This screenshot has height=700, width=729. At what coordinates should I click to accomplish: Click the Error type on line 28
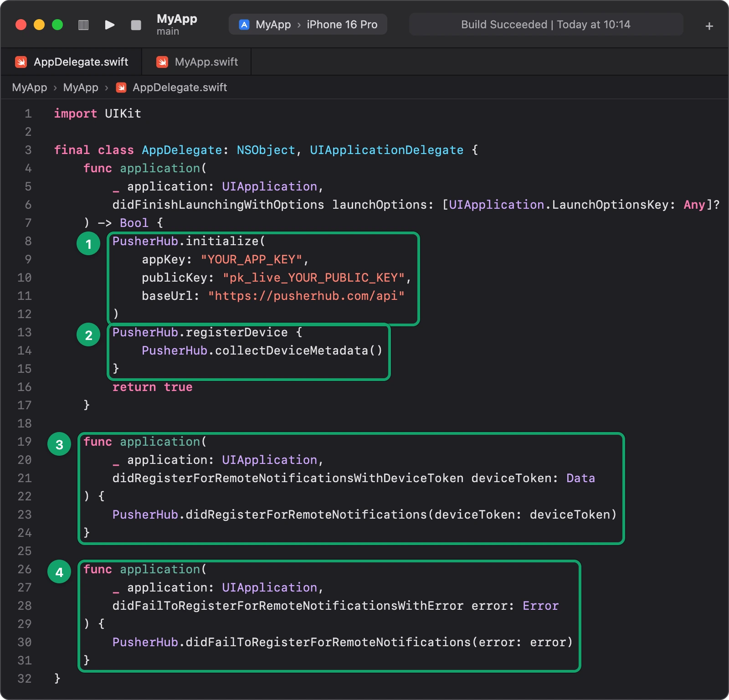[540, 606]
